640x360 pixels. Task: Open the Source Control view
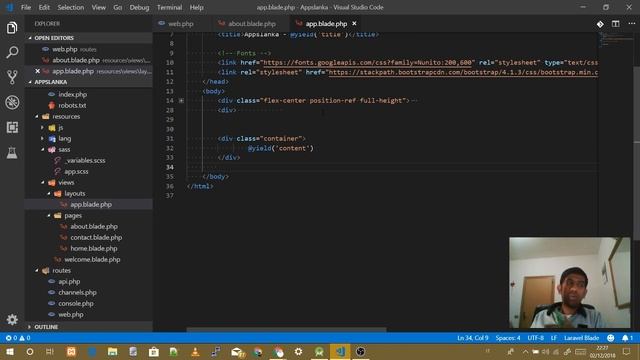12,77
